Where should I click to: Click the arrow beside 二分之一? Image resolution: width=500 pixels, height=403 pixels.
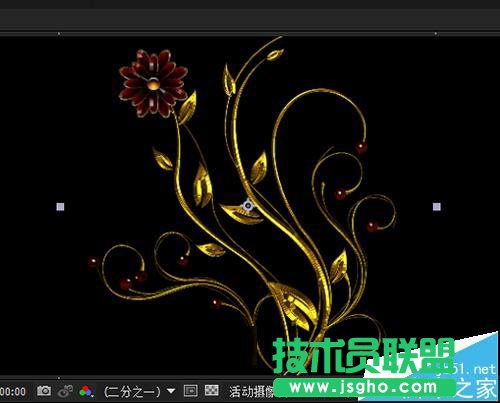171,391
